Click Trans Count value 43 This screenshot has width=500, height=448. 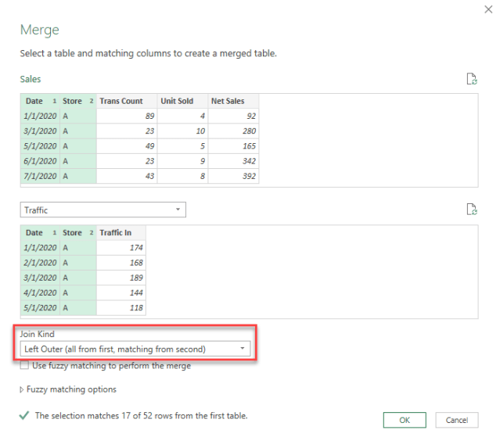(127, 176)
